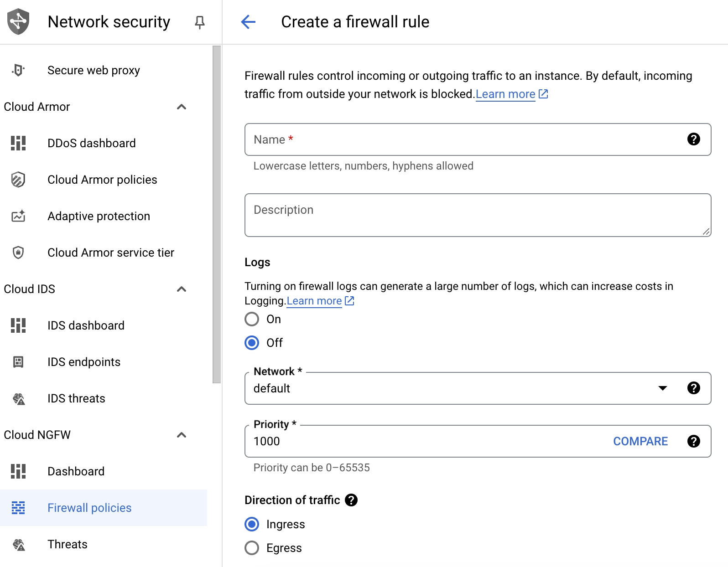Image resolution: width=728 pixels, height=567 pixels.
Task: Open Learn more about Logging
Action: tap(314, 301)
